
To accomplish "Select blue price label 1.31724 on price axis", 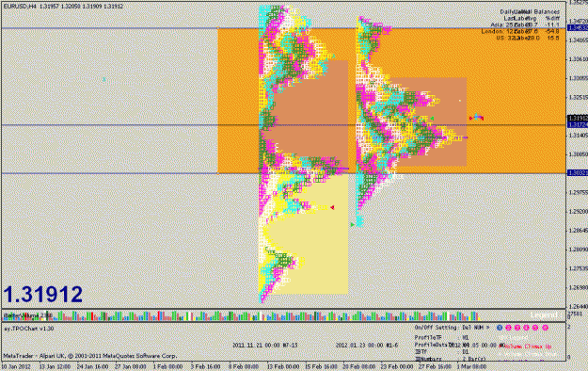I will point(578,124).
